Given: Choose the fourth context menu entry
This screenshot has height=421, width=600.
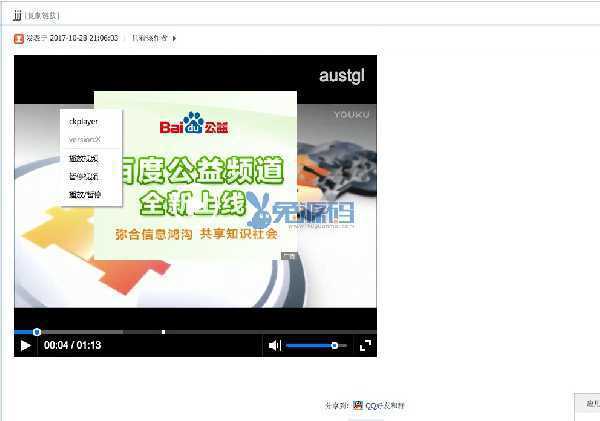Looking at the screenshot, I should click(x=83, y=176).
